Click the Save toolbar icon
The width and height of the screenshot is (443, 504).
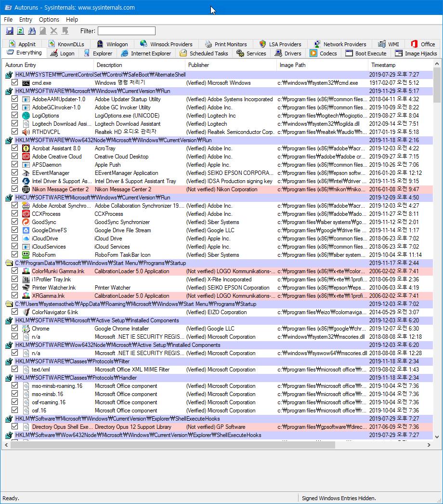10,31
